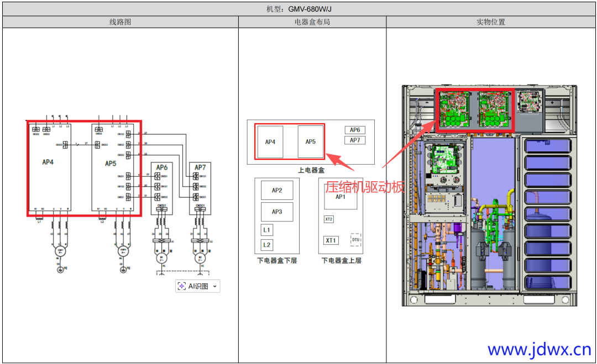Click the AP3 block in the lower electric box
597x364 pixels.
coord(277,211)
